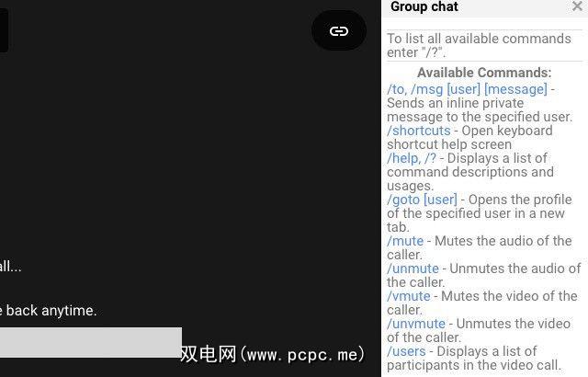Click the /users command link
The image size is (588, 377).
click(x=406, y=351)
